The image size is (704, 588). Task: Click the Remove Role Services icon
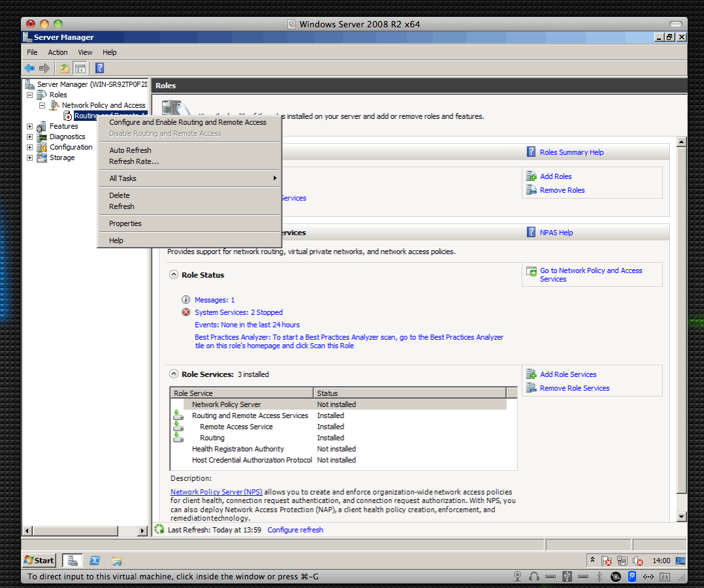531,387
